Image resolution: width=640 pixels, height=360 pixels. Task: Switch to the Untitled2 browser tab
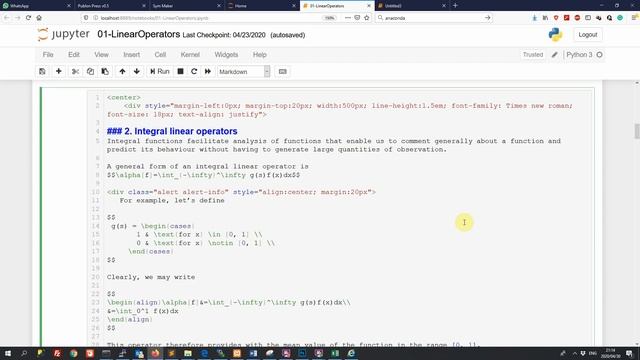[x=412, y=6]
